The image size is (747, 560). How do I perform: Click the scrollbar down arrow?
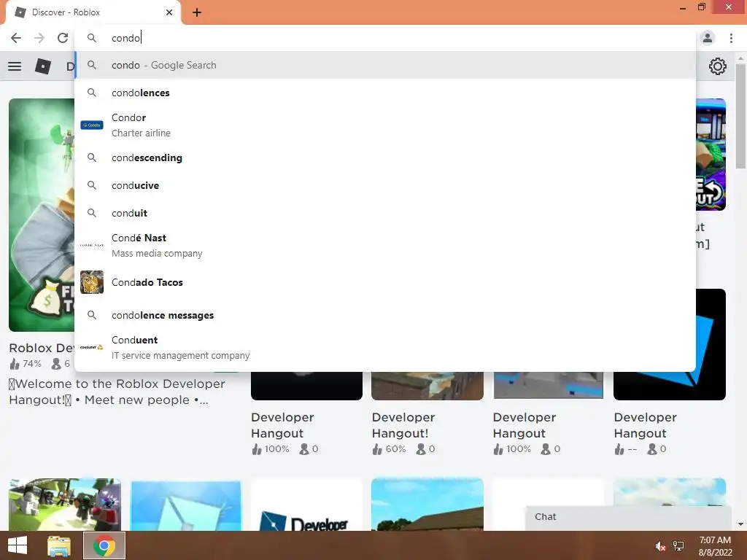click(x=740, y=524)
